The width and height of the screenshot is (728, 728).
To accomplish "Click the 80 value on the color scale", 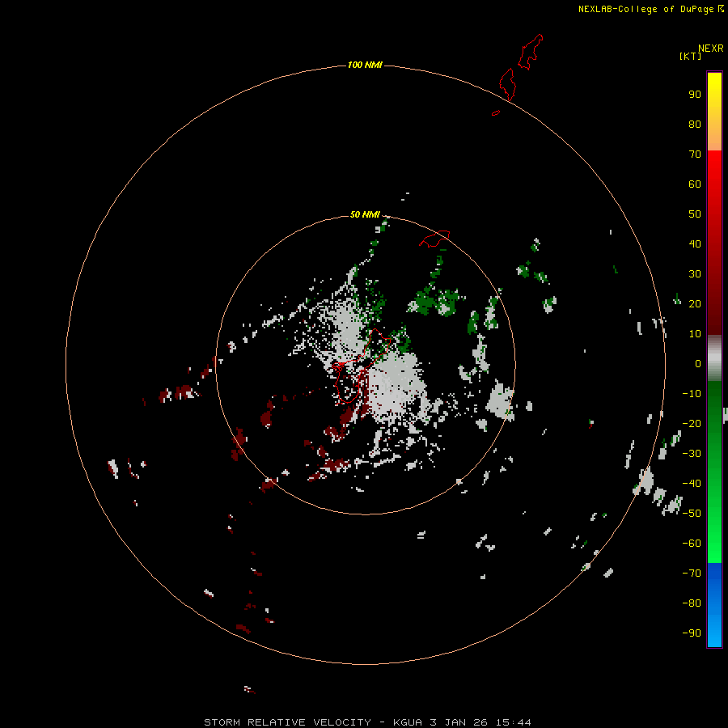I will [x=695, y=124].
